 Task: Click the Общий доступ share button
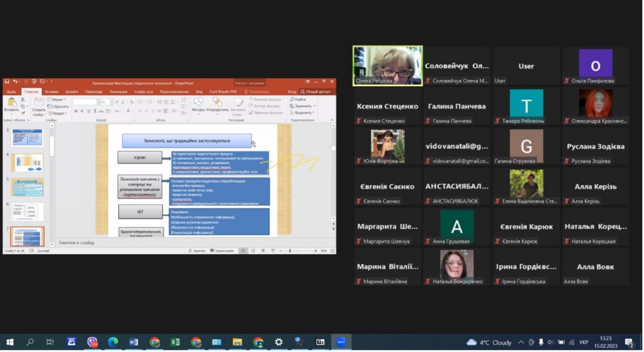315,92
